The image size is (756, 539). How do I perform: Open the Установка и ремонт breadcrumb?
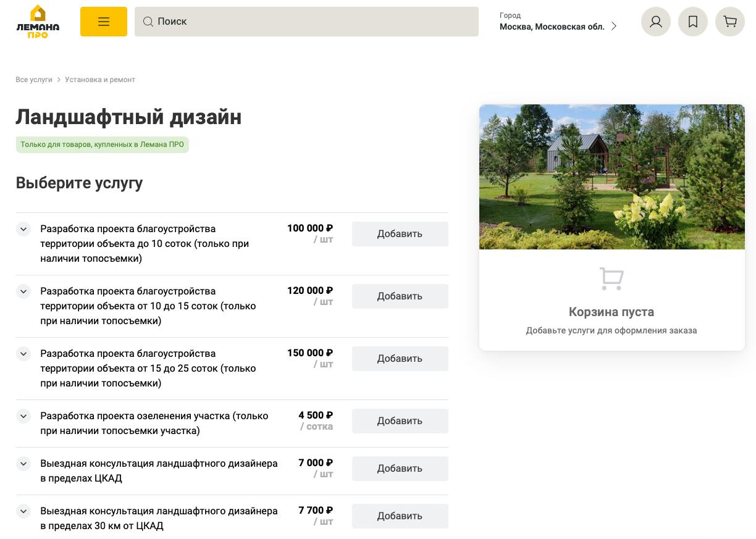click(100, 79)
